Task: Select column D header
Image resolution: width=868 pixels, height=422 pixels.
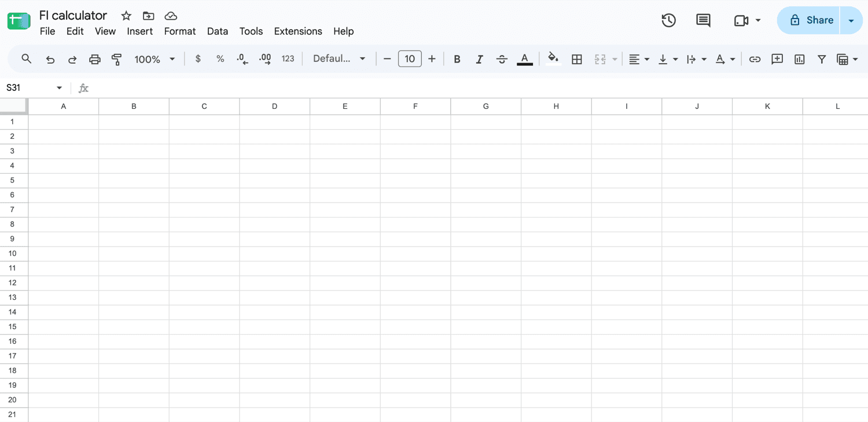Action: pyautogui.click(x=274, y=107)
